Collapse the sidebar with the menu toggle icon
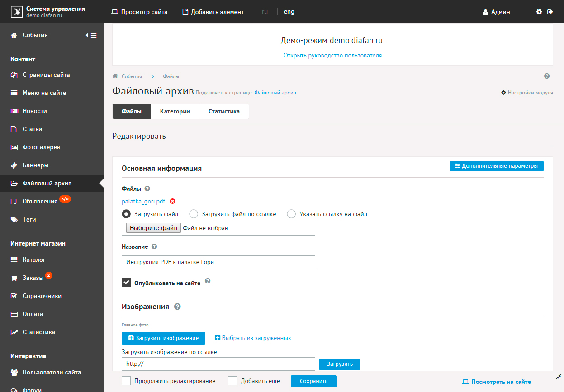 tap(91, 35)
